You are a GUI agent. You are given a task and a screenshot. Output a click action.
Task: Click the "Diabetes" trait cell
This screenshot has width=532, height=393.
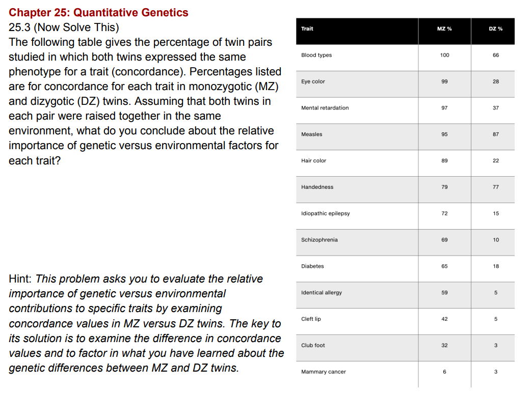(x=312, y=266)
